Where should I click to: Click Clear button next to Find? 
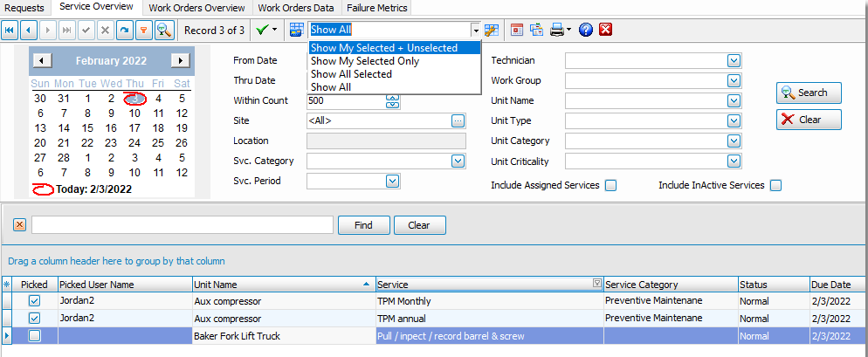coord(419,225)
